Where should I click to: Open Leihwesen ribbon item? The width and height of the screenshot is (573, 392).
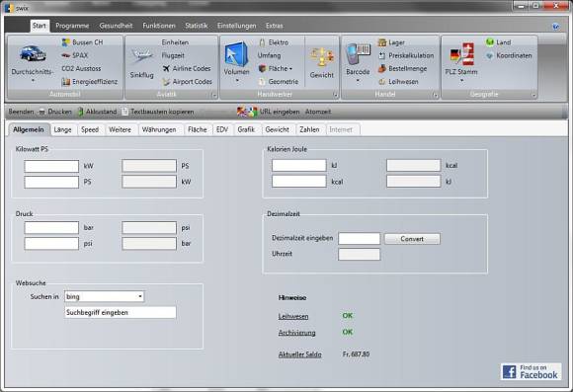[x=398, y=82]
